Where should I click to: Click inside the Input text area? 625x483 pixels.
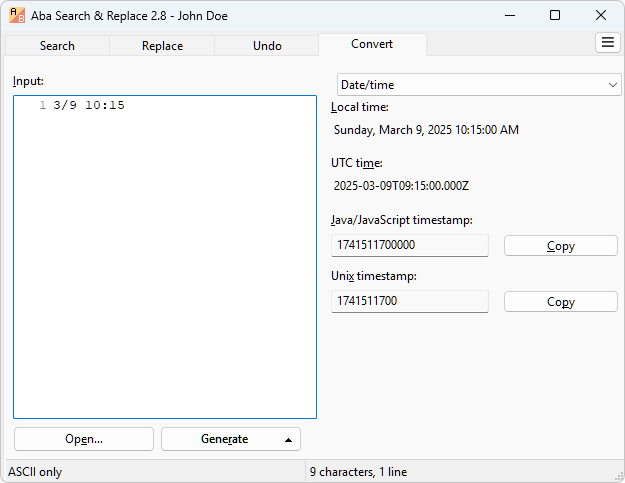165,257
